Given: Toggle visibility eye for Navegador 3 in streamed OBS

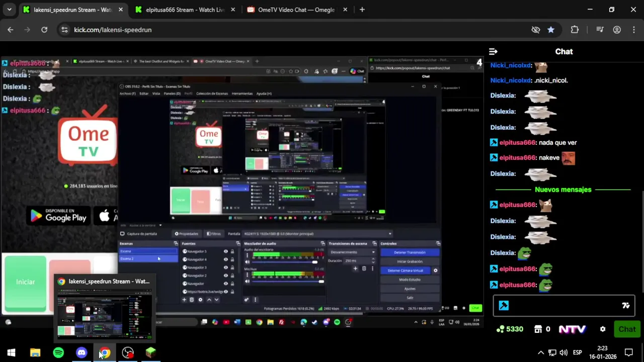Looking at the screenshot, I should point(225,267).
